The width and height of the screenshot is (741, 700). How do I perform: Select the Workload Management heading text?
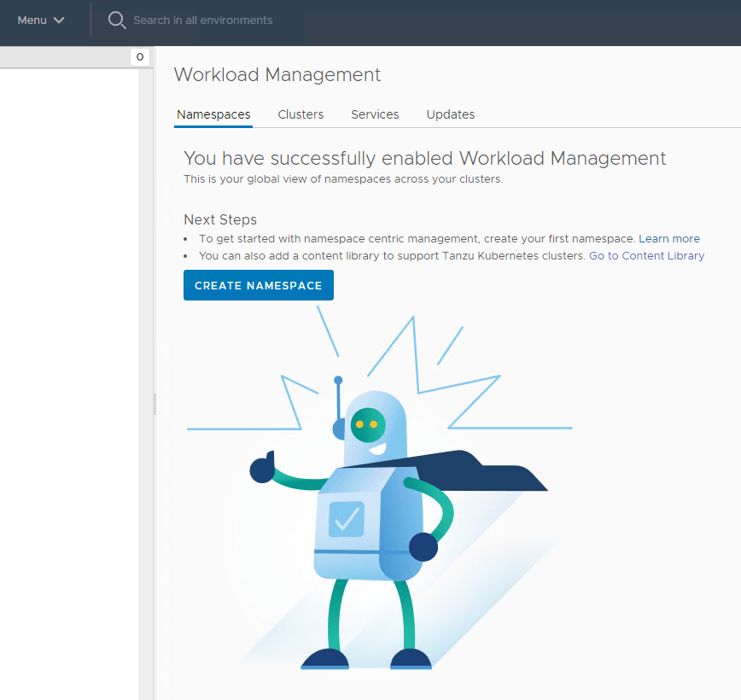(x=277, y=74)
